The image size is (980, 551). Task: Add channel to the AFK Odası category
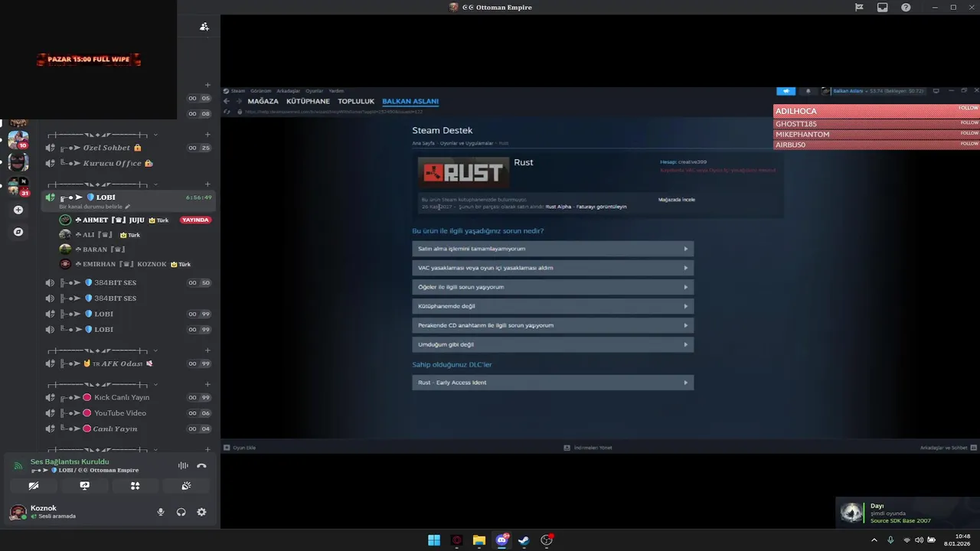[207, 350]
